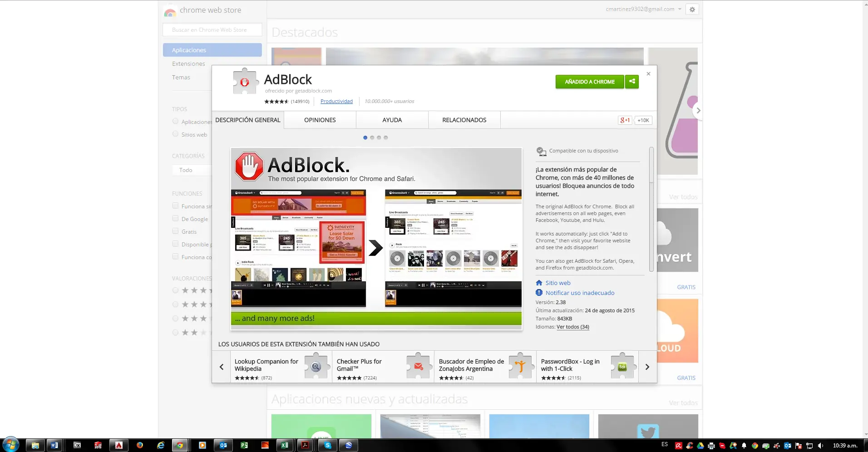Open the PasswordBox - Log in with 1-Click title
This screenshot has height=452, width=868.
570,365
